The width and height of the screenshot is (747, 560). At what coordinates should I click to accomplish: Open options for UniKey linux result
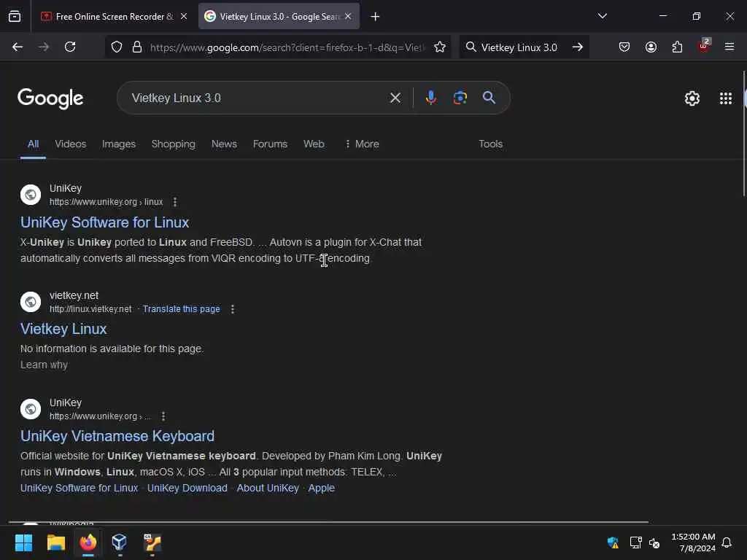pyautogui.click(x=175, y=202)
